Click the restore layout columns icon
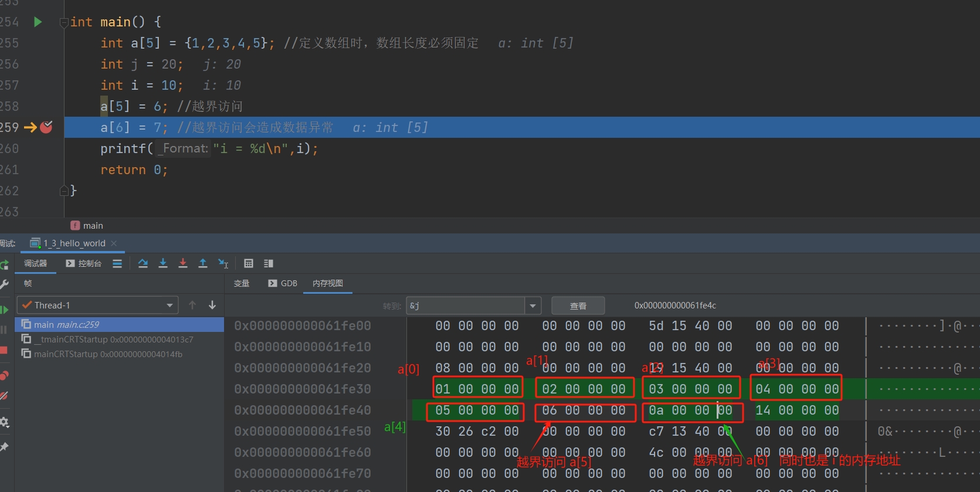 pyautogui.click(x=269, y=263)
